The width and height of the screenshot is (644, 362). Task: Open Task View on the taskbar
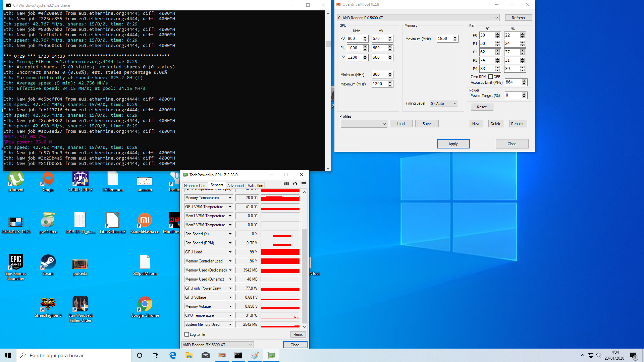pos(156,355)
